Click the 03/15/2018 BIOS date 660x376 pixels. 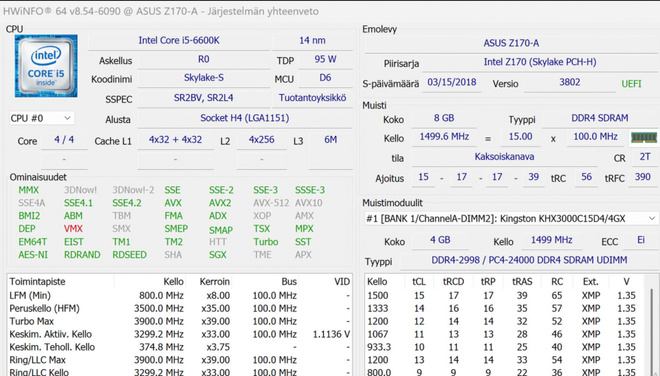pos(452,82)
